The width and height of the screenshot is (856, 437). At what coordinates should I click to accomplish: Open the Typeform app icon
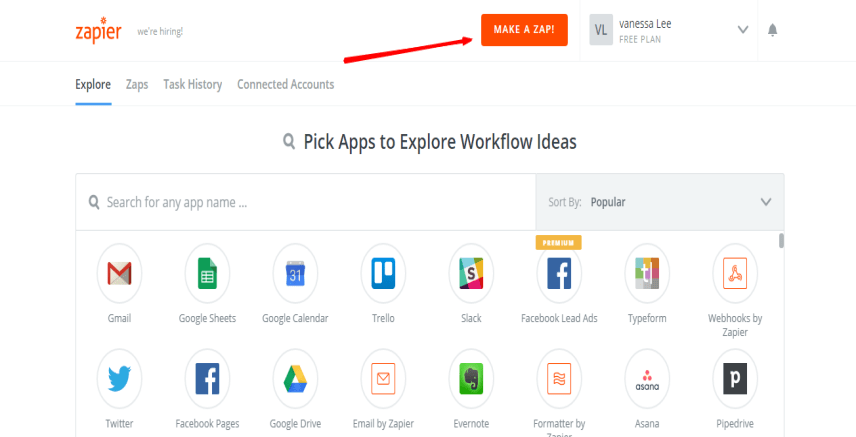tap(647, 273)
